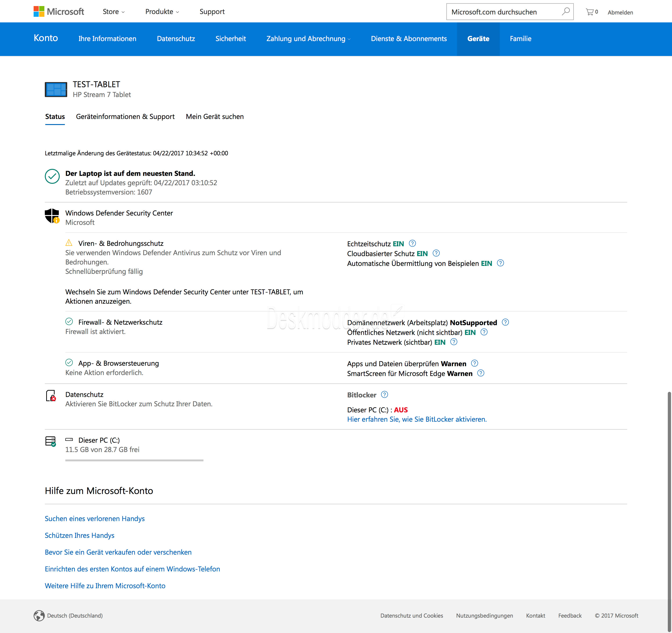This screenshot has width=672, height=633.
Task: Open Weitere Hilfe zu Ihrem Microsoft-Konto
Action: (105, 586)
